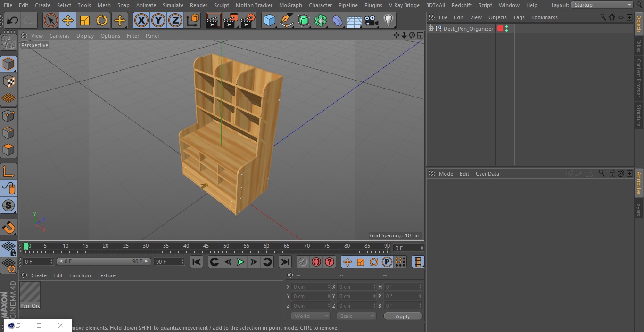Open Edit Render Settings
This screenshot has height=332, width=644.
point(248,21)
